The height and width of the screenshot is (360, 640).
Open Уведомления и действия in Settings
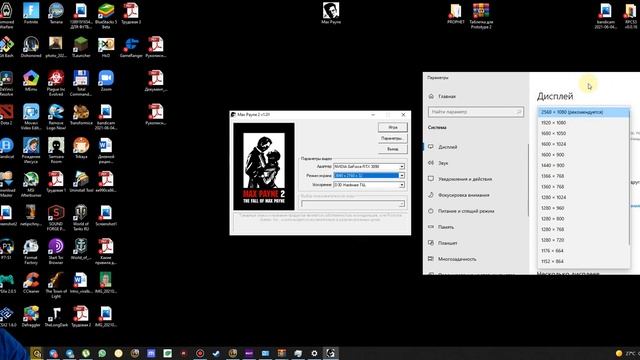tap(476, 179)
